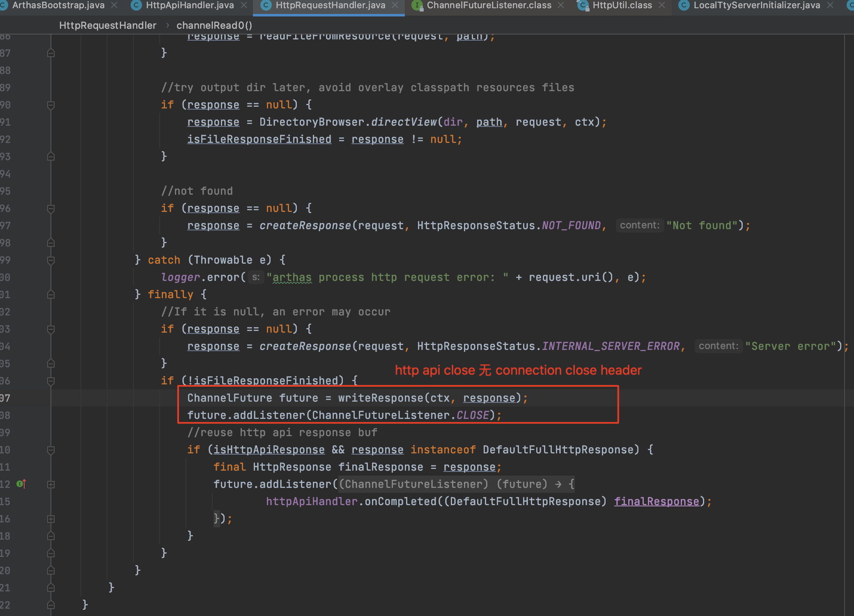The height and width of the screenshot is (616, 854).
Task: Close the ChannelFutureListener.class tab
Action: tap(561, 5)
